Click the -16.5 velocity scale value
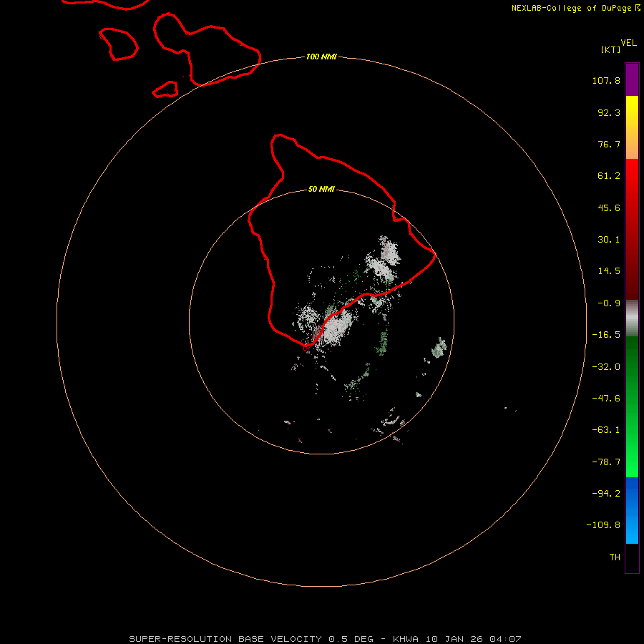The height and width of the screenshot is (644, 644). [606, 335]
